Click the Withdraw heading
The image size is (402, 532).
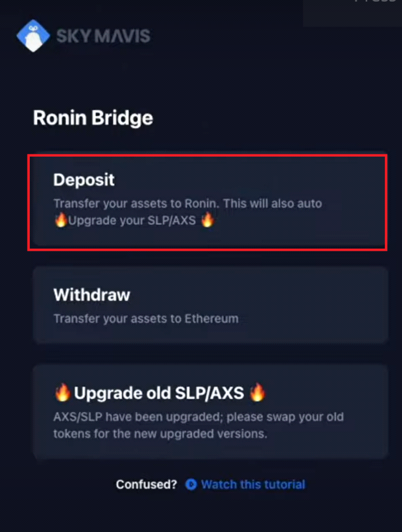(x=91, y=295)
